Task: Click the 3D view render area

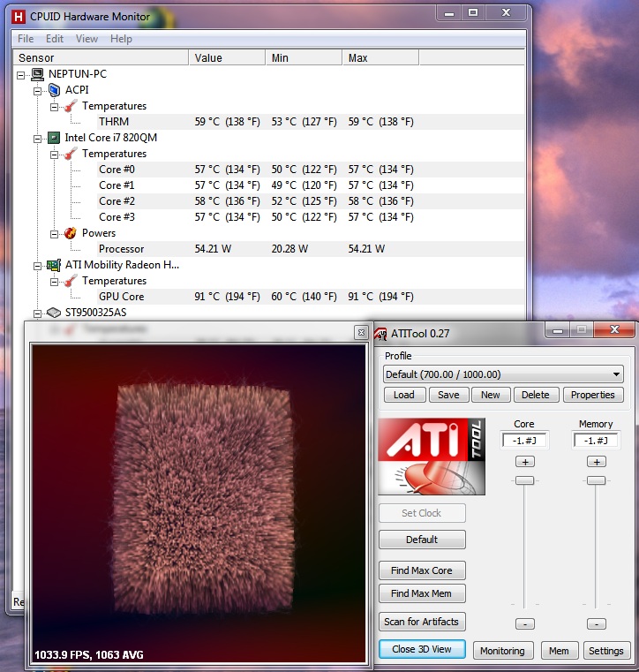Action: [x=199, y=504]
